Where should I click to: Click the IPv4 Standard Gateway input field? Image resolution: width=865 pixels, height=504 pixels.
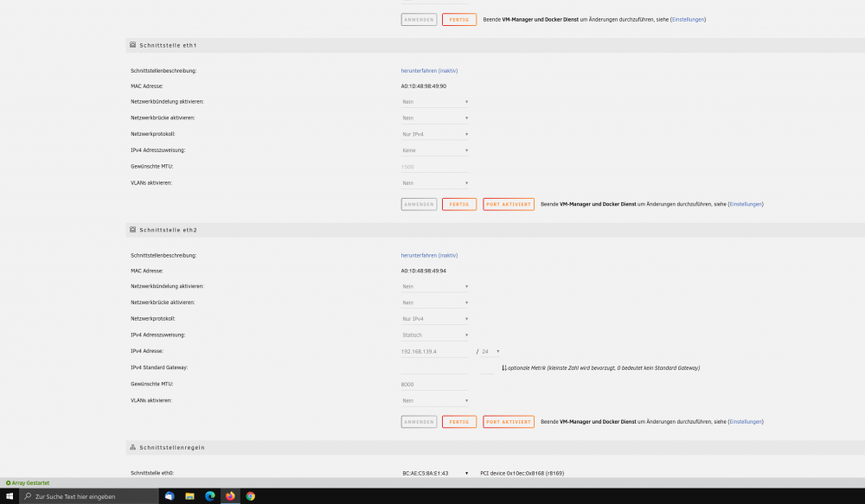(435, 367)
